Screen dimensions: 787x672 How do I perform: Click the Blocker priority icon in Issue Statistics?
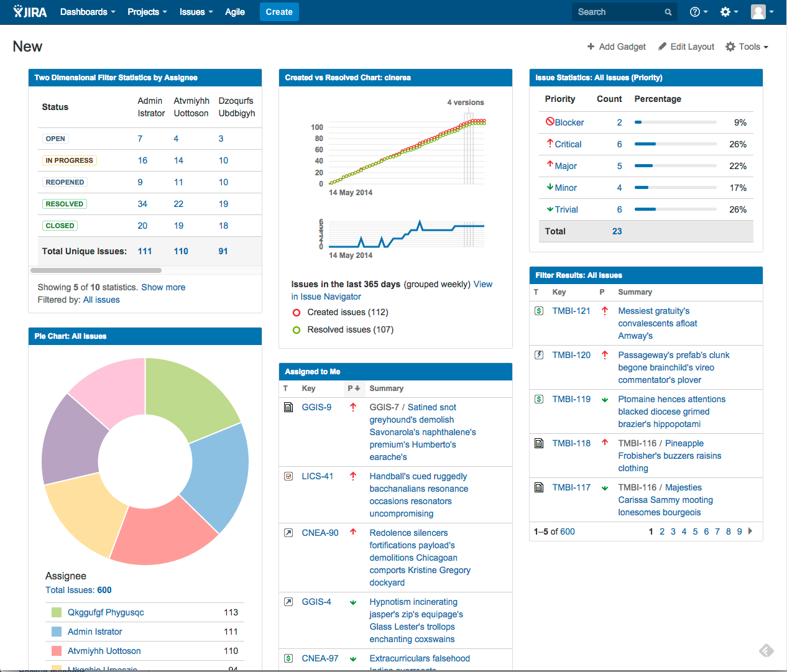click(x=549, y=122)
